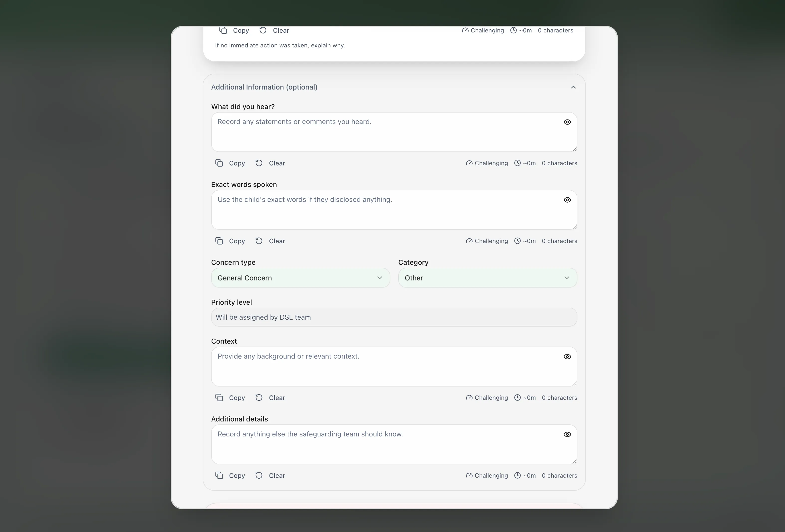Click the copy icon below the Context field
Image resolution: width=785 pixels, height=532 pixels.
point(219,398)
